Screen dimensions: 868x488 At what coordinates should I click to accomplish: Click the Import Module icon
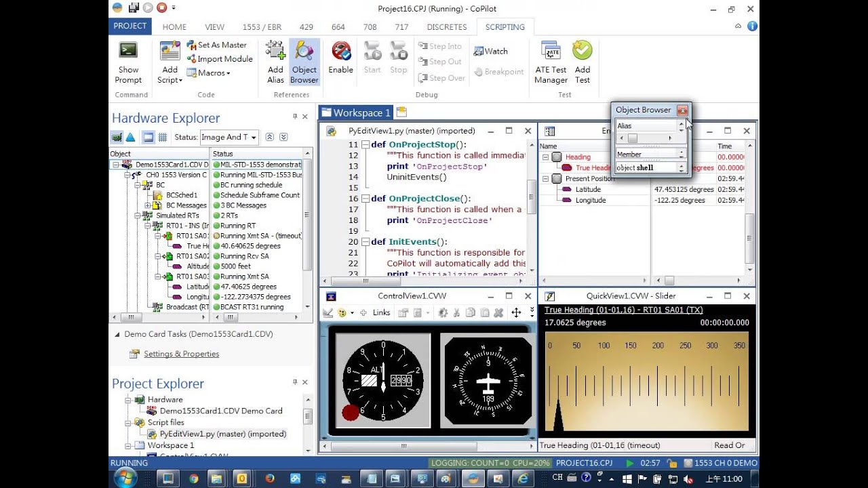tap(219, 59)
